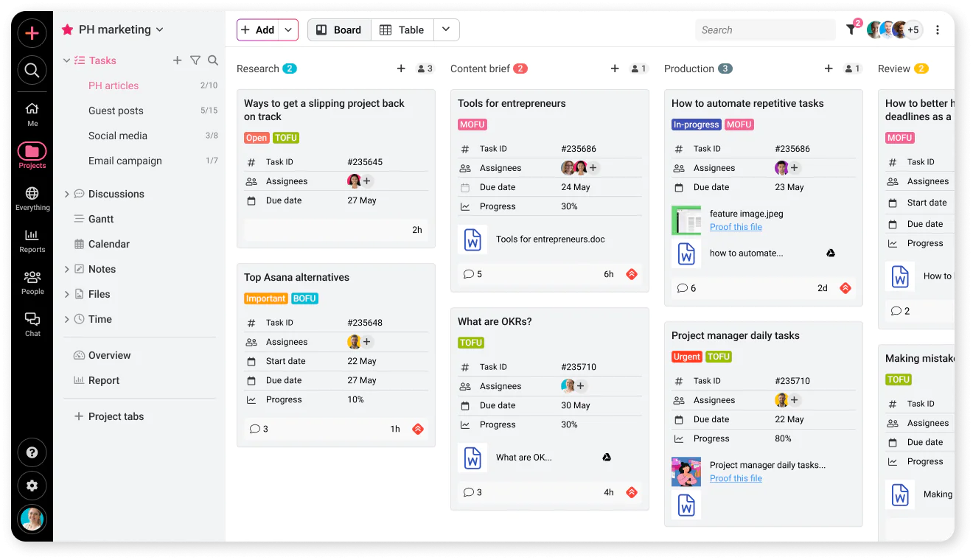Open search from the left rail
Image resolution: width=973 pixels, height=560 pixels.
[x=32, y=70]
